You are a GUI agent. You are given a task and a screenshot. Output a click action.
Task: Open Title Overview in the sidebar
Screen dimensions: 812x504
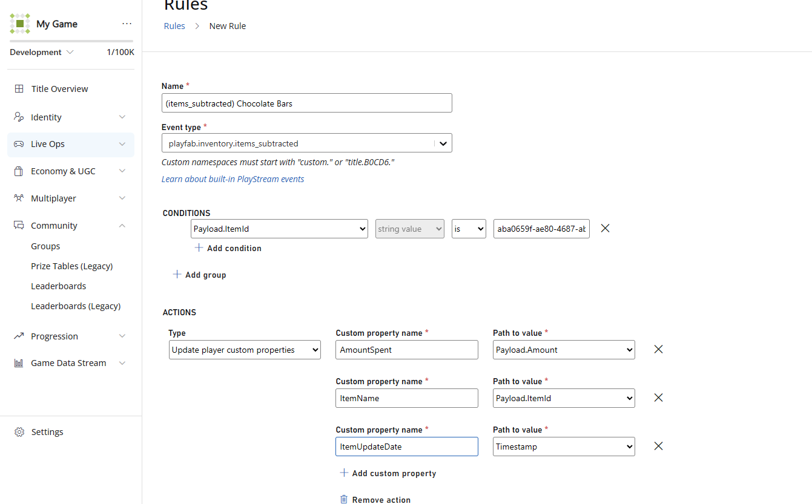[59, 89]
